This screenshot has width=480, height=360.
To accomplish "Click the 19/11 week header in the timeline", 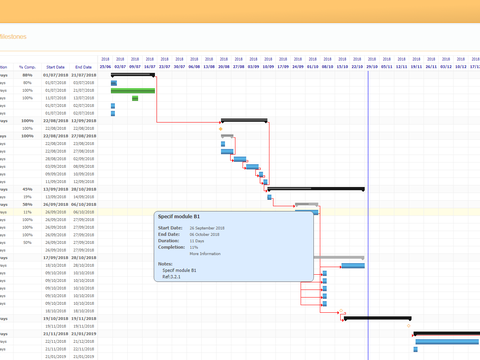I will click(416, 67).
